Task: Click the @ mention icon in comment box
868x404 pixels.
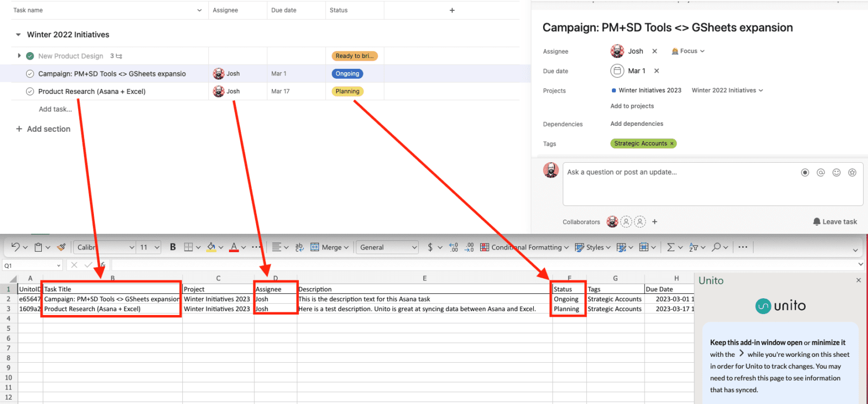Action: (x=821, y=172)
